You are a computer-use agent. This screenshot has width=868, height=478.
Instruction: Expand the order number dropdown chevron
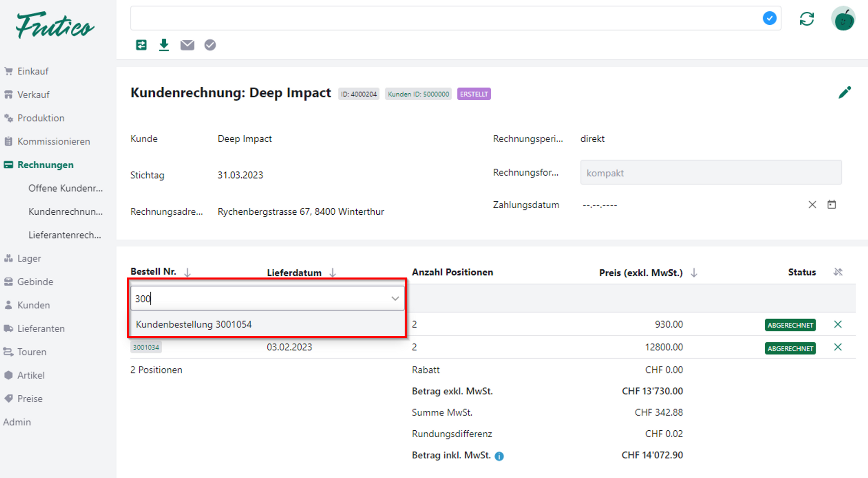click(395, 298)
